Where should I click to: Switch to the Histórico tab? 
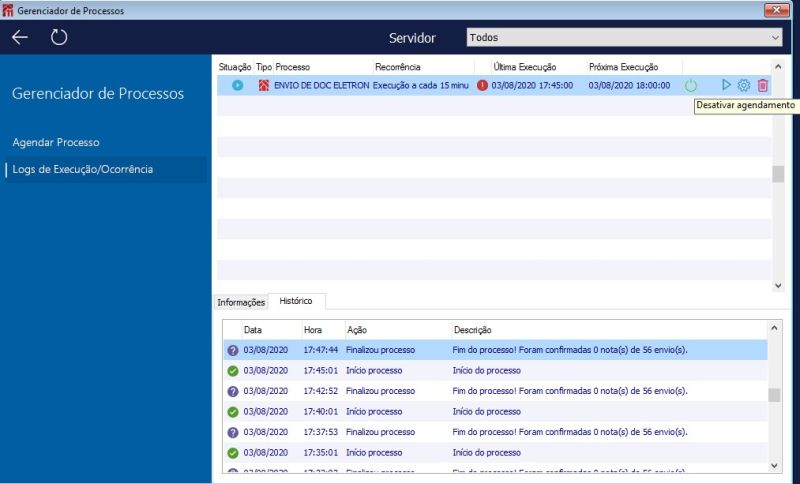(x=296, y=301)
